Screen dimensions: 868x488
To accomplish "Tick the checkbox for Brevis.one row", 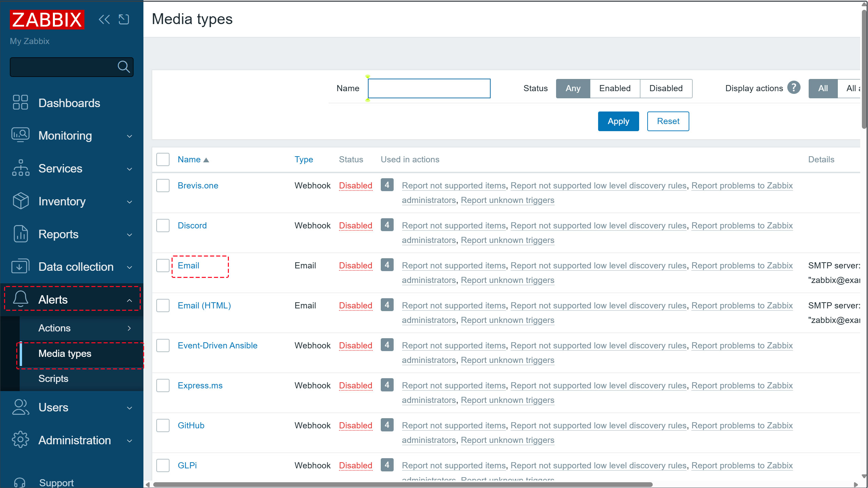I will coord(163,186).
